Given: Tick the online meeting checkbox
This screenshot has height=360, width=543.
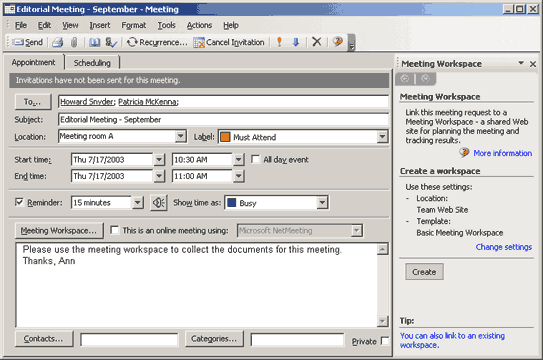Looking at the screenshot, I should click(114, 230).
